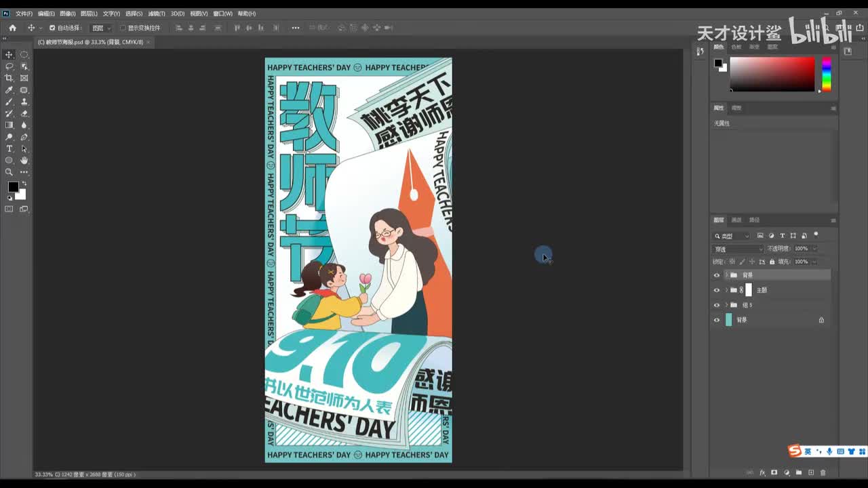Open the layer filter 类型 dropdown
This screenshot has width=868, height=488.
pos(732,236)
